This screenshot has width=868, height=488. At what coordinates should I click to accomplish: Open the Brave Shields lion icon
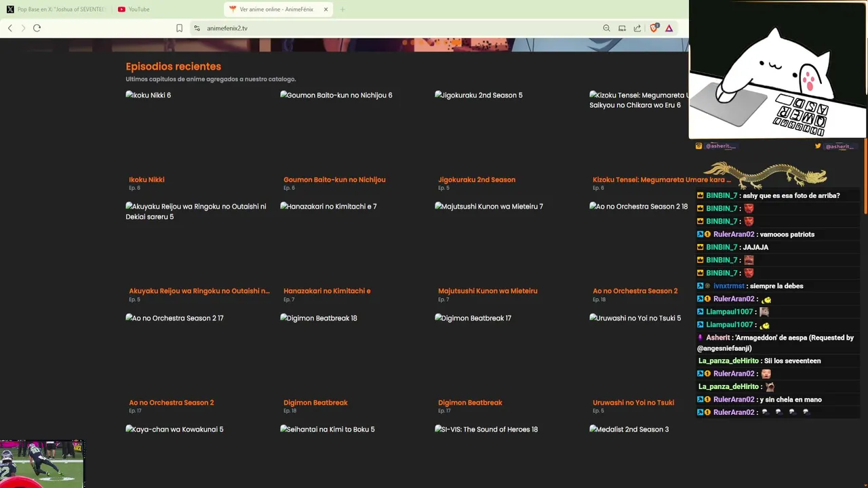(654, 28)
